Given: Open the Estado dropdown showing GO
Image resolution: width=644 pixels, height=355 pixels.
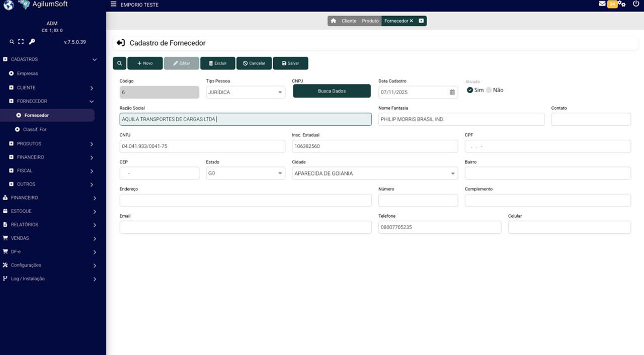Looking at the screenshot, I should coord(246,173).
